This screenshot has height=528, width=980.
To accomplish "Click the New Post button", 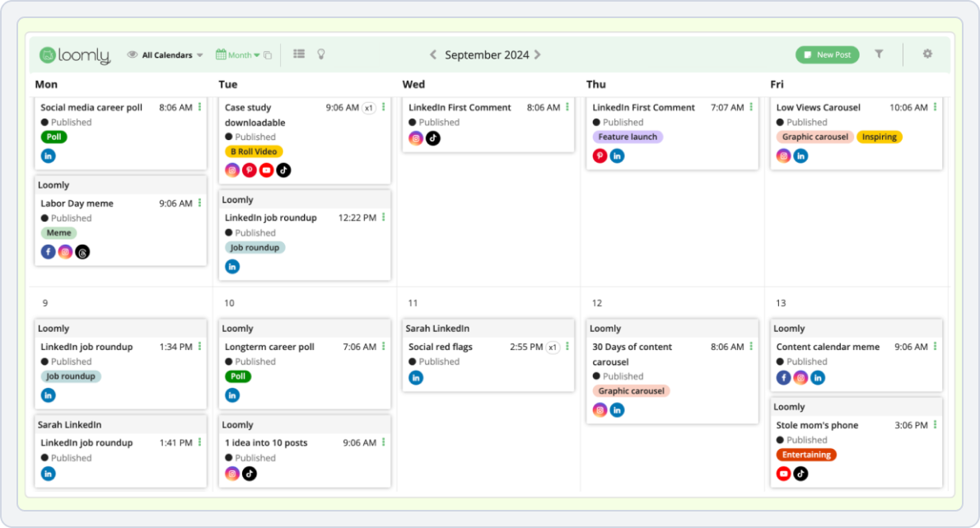I will [827, 54].
